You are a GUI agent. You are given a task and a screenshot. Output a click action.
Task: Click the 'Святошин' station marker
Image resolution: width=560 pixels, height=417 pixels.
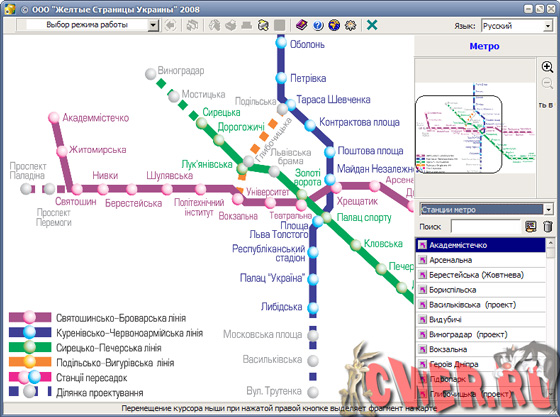tap(77, 189)
